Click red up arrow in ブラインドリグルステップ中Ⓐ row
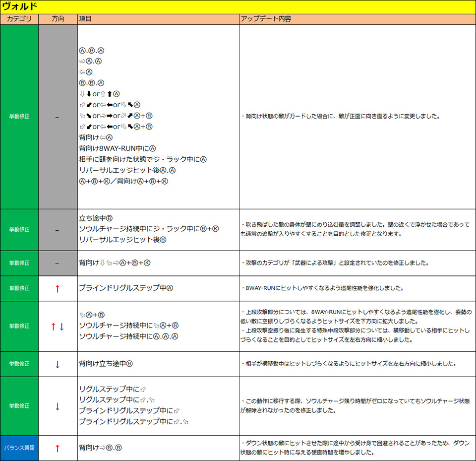The image size is (476, 461). coord(58,288)
